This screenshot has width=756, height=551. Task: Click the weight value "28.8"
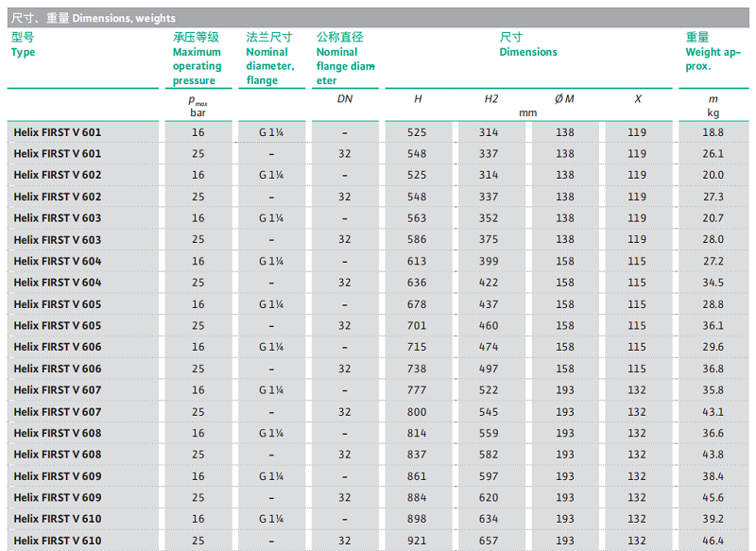(713, 304)
